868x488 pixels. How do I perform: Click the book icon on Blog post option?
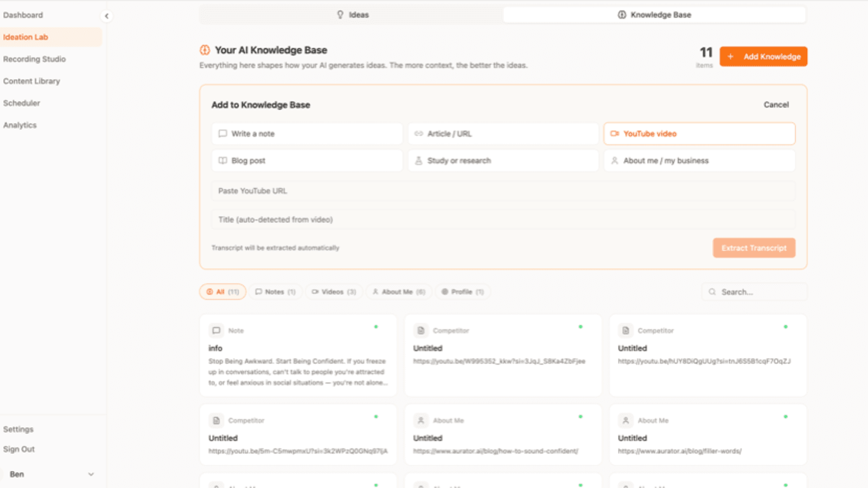click(x=222, y=160)
